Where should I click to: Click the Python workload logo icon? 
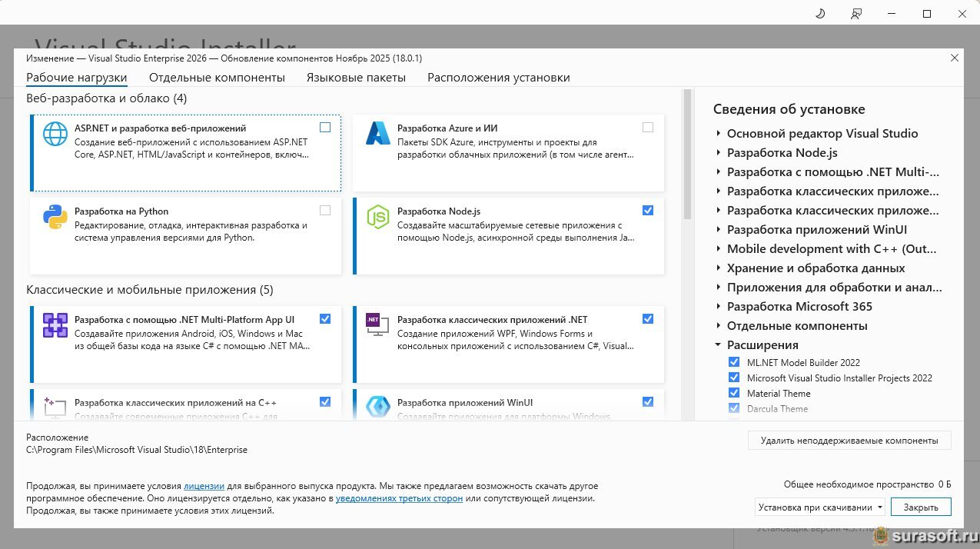coord(55,218)
